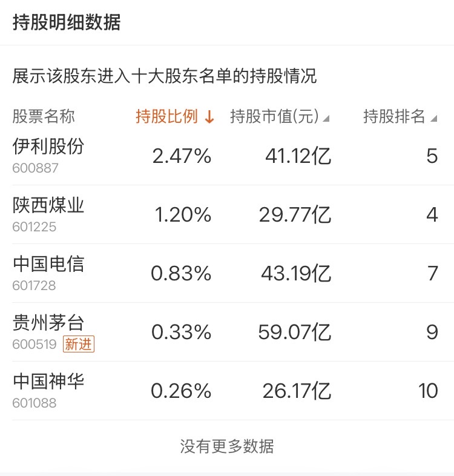Click the 新进 tag beside 600519
454x476 pixels.
click(x=79, y=344)
